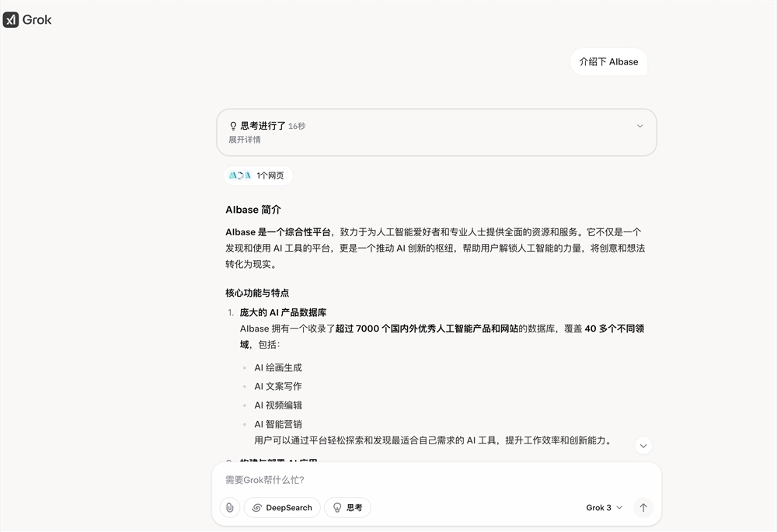Open the Grok 3 model dropdown

click(603, 507)
